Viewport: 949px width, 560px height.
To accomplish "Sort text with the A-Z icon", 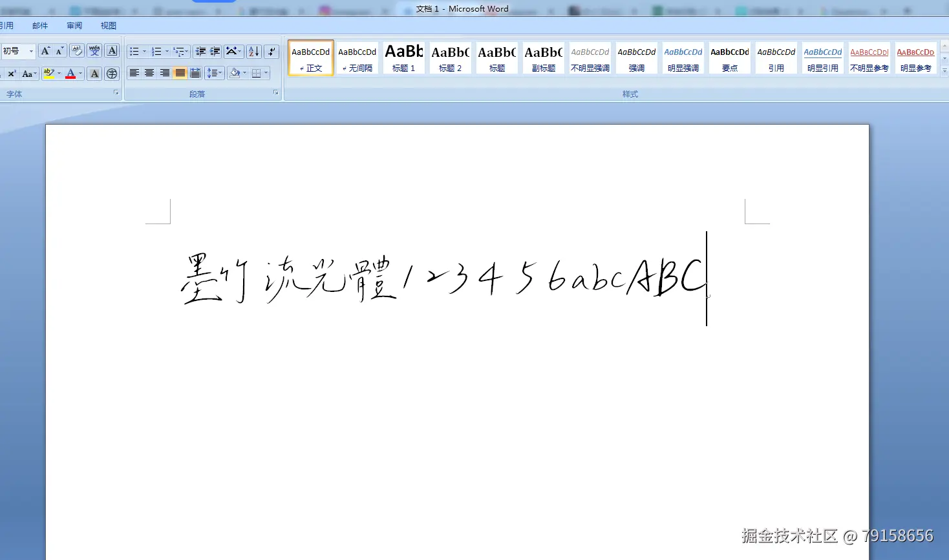I will 254,52.
